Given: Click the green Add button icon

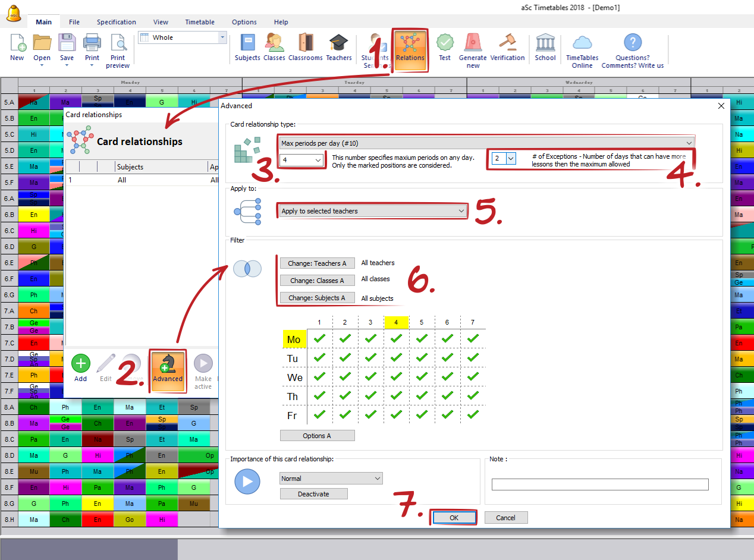Looking at the screenshot, I should click(81, 364).
